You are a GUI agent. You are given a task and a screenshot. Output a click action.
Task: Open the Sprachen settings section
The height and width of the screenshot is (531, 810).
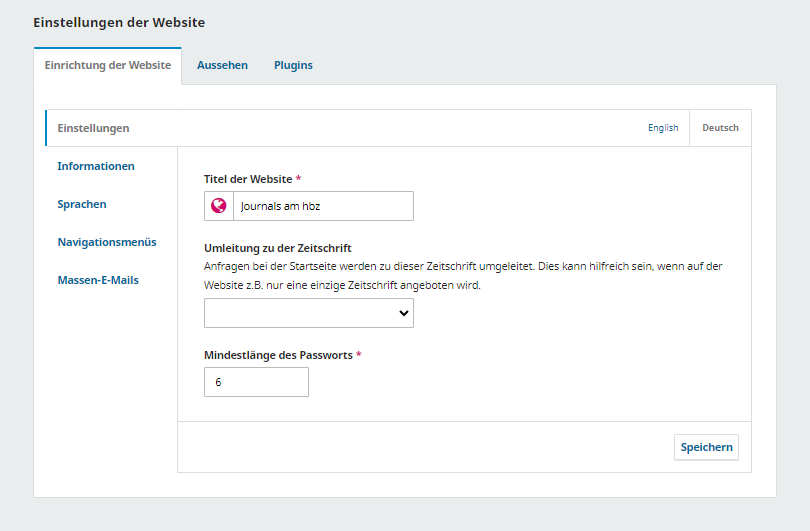(x=82, y=204)
